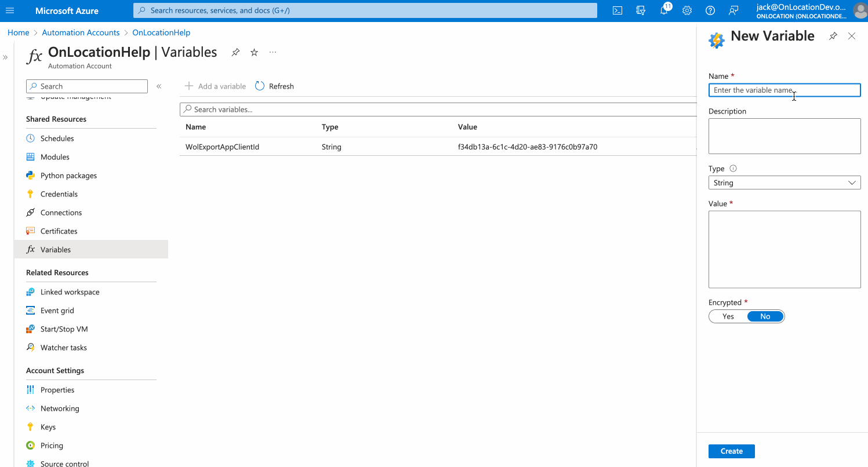Set Encrypted toggle to Yes

pyautogui.click(x=728, y=316)
